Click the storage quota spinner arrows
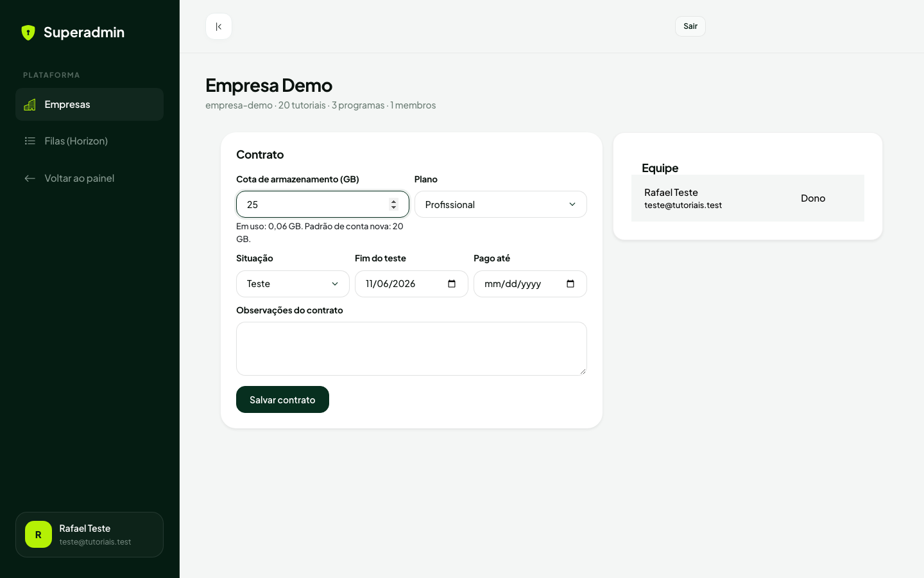 [394, 204]
